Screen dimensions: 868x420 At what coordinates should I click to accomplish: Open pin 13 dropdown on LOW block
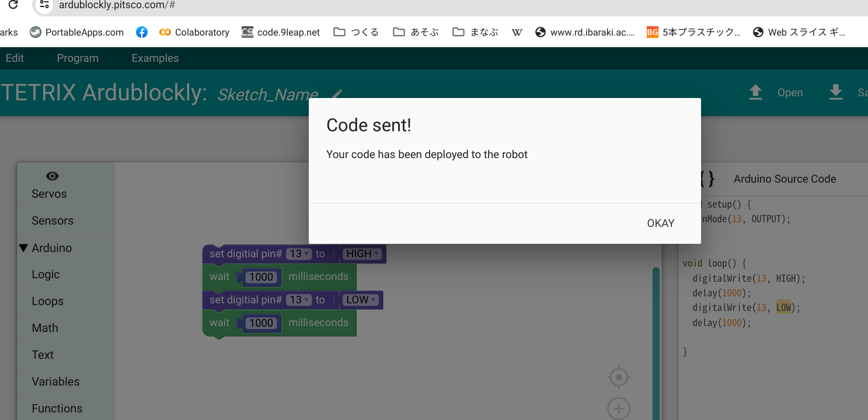click(299, 300)
